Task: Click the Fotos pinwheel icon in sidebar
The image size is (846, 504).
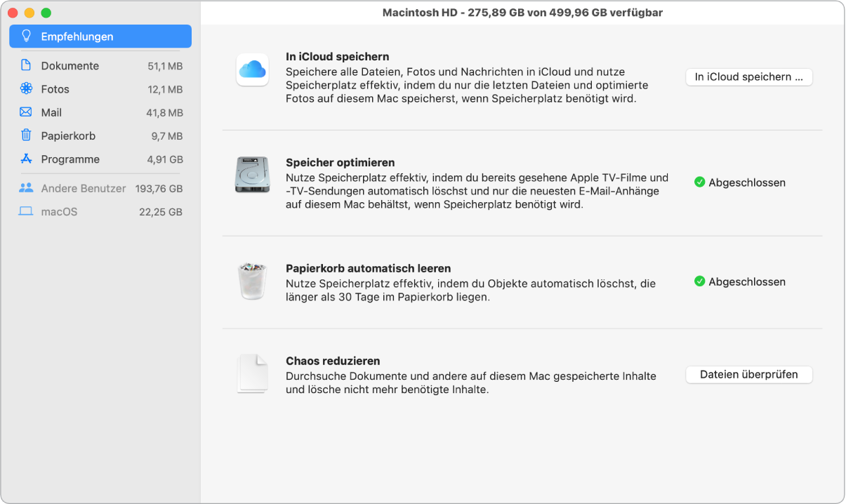Action: coord(27,88)
